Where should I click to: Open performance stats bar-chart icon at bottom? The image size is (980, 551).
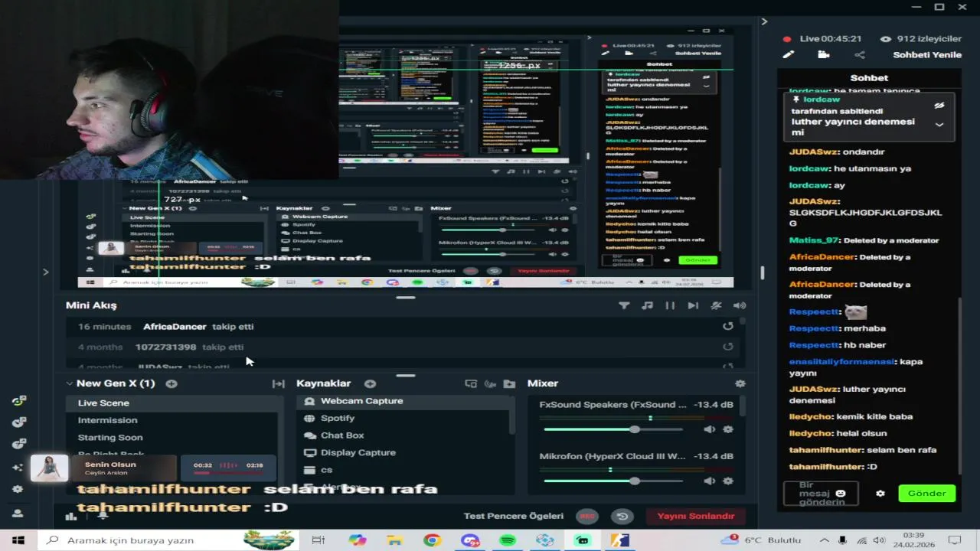click(x=71, y=516)
